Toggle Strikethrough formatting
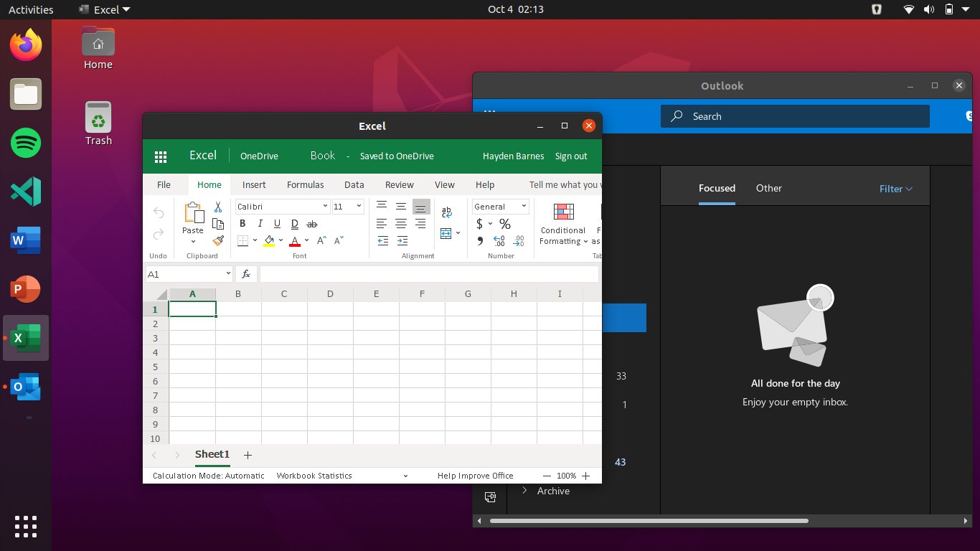The image size is (980, 551). click(x=311, y=224)
